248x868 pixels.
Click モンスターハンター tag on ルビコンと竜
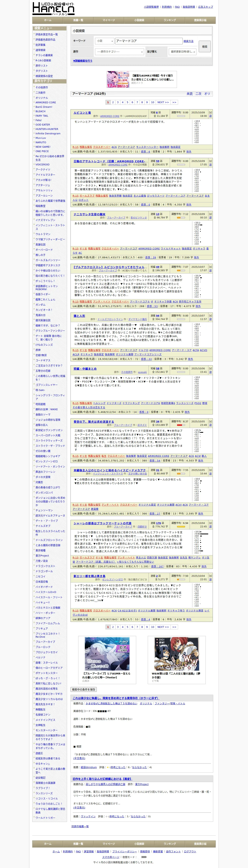(x=147, y=147)
